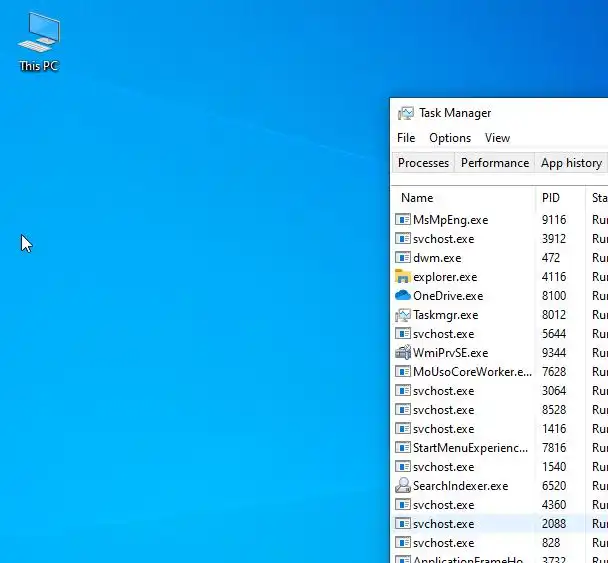608x563 pixels.
Task: Click the explorer.exe folder icon
Action: [x=402, y=276]
